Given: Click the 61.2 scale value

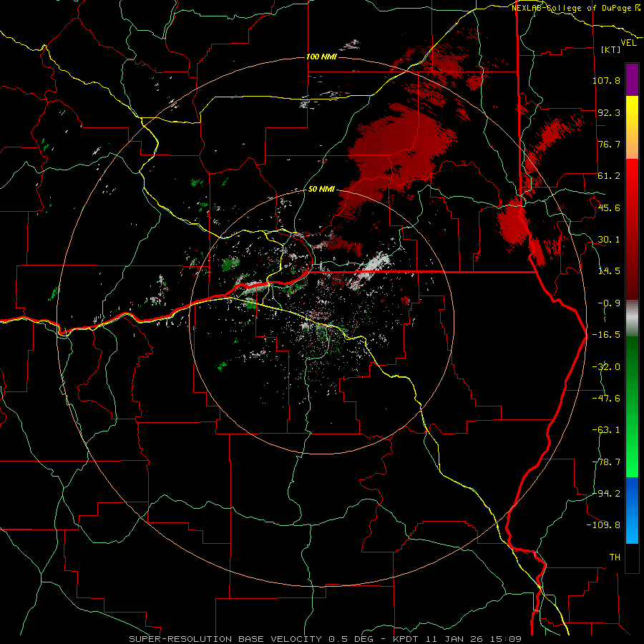Looking at the screenshot, I should click(x=609, y=176).
